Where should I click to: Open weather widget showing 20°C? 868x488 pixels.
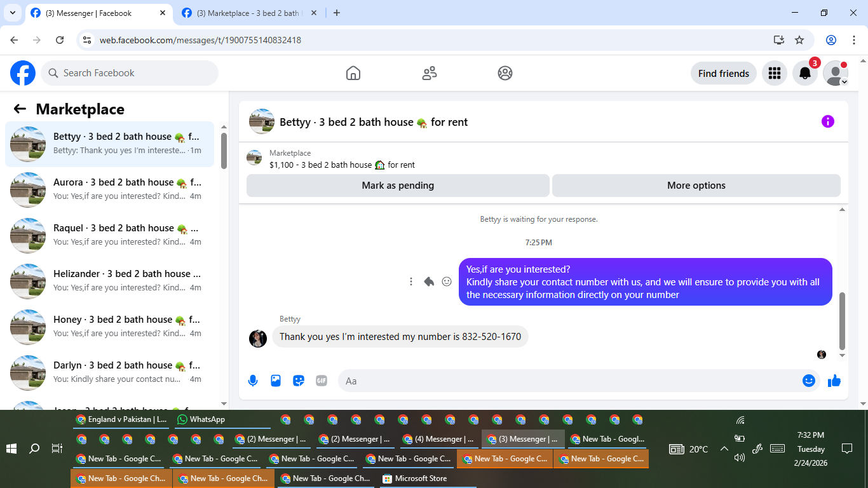(x=689, y=449)
